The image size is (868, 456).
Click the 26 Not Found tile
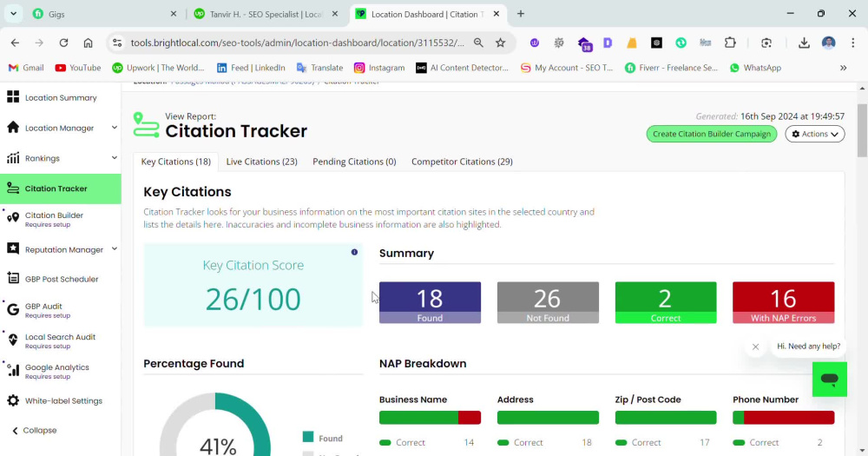[548, 302]
